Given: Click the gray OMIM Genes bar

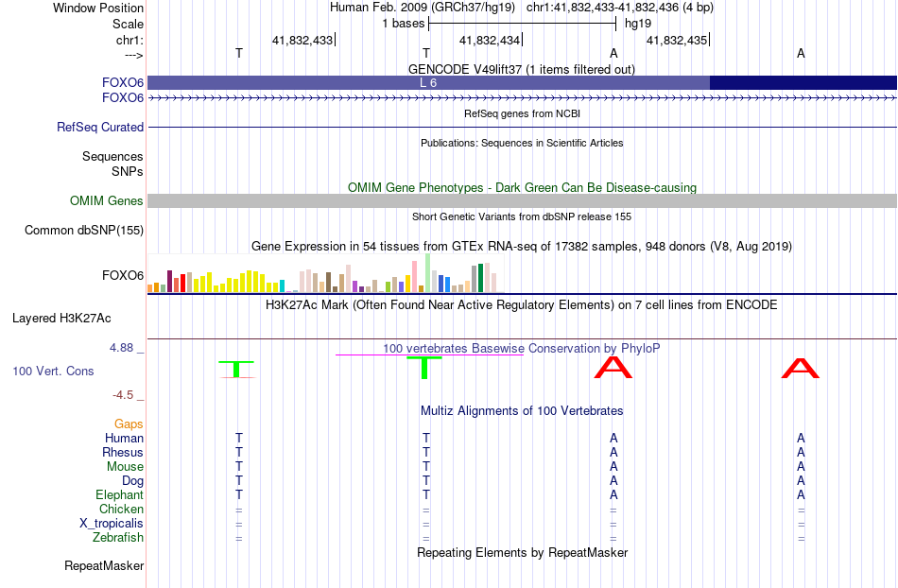Looking at the screenshot, I should coord(522,200).
